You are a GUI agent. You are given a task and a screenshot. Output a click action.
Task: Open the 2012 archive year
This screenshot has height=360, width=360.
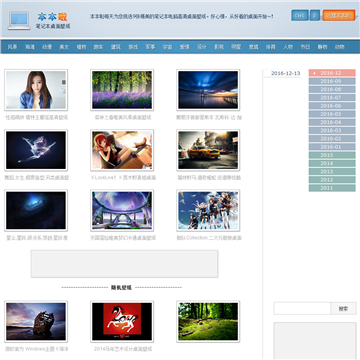[x=332, y=180]
